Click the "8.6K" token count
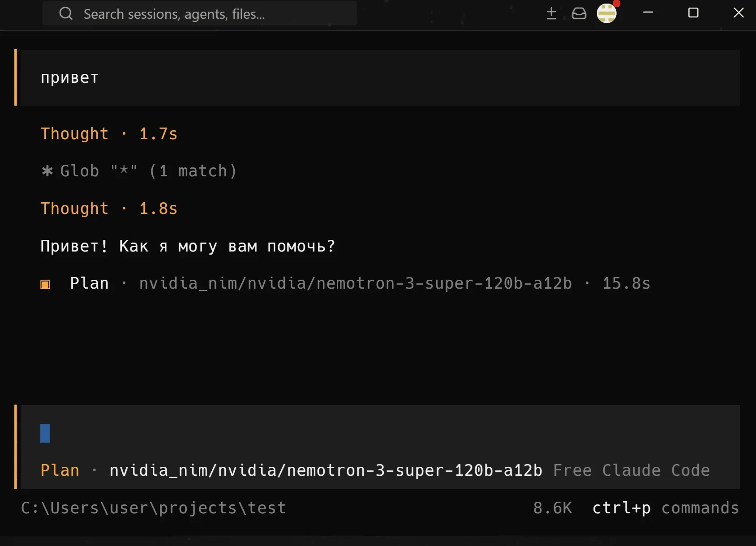The width and height of the screenshot is (756, 546). [553, 508]
